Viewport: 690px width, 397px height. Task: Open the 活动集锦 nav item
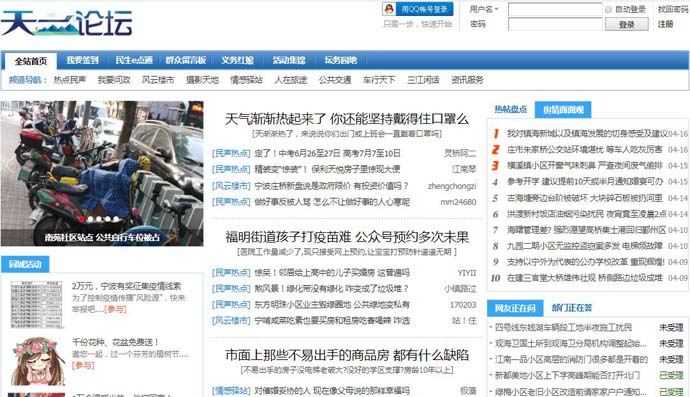(289, 60)
